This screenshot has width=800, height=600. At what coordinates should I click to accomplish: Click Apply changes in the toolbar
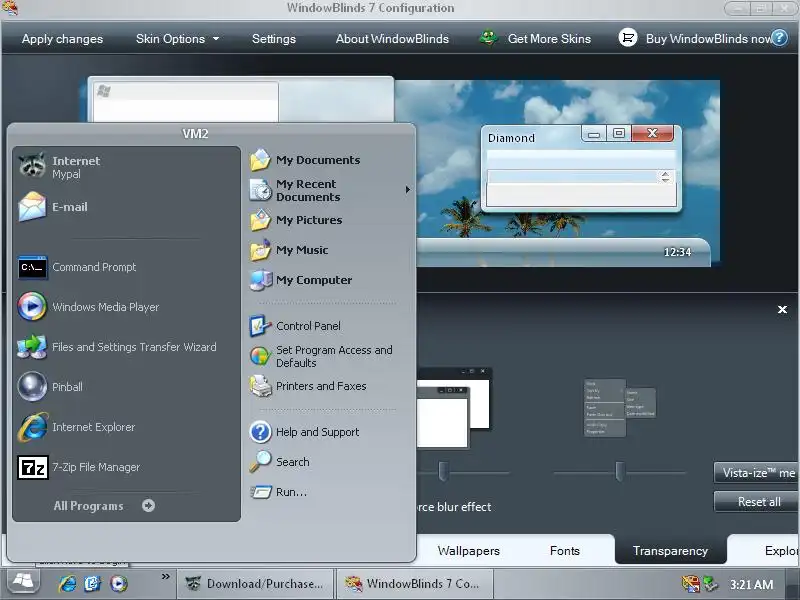click(x=62, y=39)
